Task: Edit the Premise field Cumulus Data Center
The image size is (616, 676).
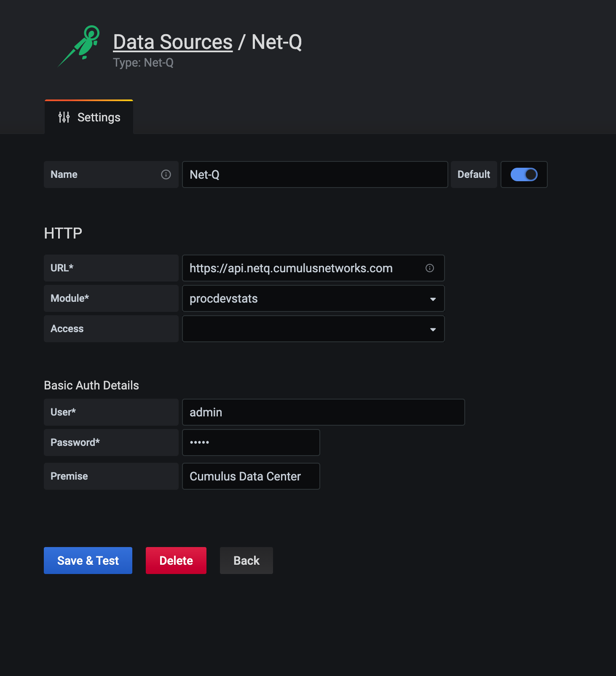Action: (x=251, y=476)
